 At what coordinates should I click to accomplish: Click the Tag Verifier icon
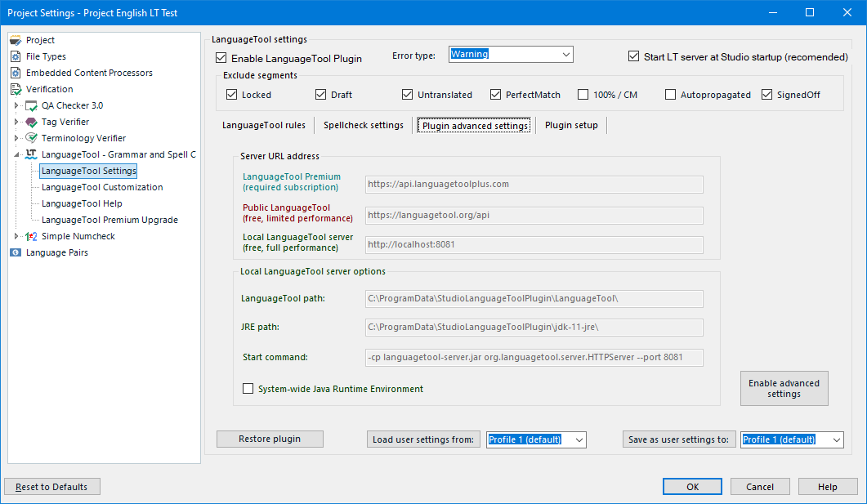tap(32, 122)
